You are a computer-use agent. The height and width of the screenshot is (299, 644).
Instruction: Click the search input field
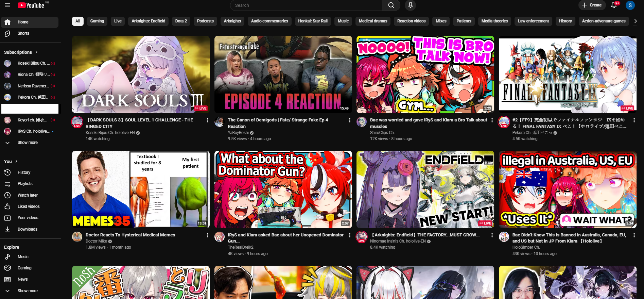tap(306, 5)
